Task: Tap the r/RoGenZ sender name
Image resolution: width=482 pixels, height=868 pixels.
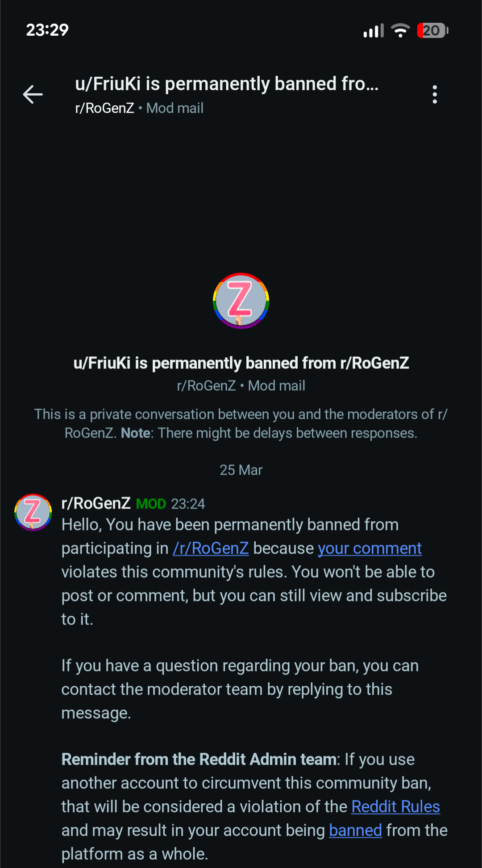Action: [96, 504]
